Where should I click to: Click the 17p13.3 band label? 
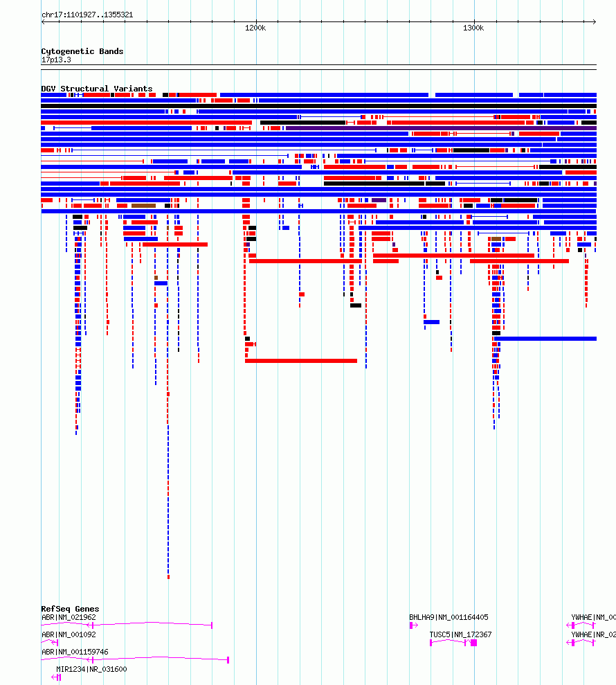[56, 60]
